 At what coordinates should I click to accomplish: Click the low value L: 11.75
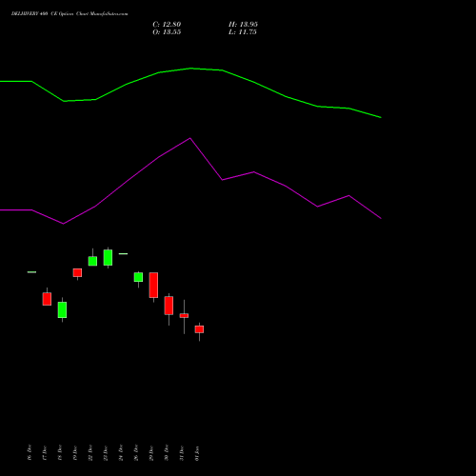click(243, 32)
